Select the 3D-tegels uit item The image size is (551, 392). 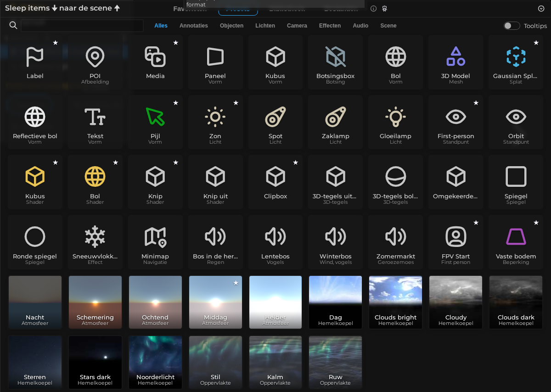coord(336,182)
